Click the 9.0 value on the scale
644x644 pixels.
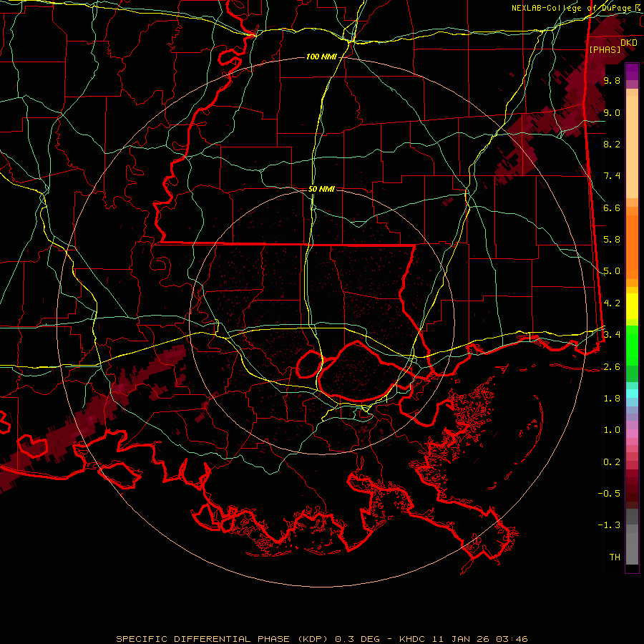pyautogui.click(x=612, y=113)
